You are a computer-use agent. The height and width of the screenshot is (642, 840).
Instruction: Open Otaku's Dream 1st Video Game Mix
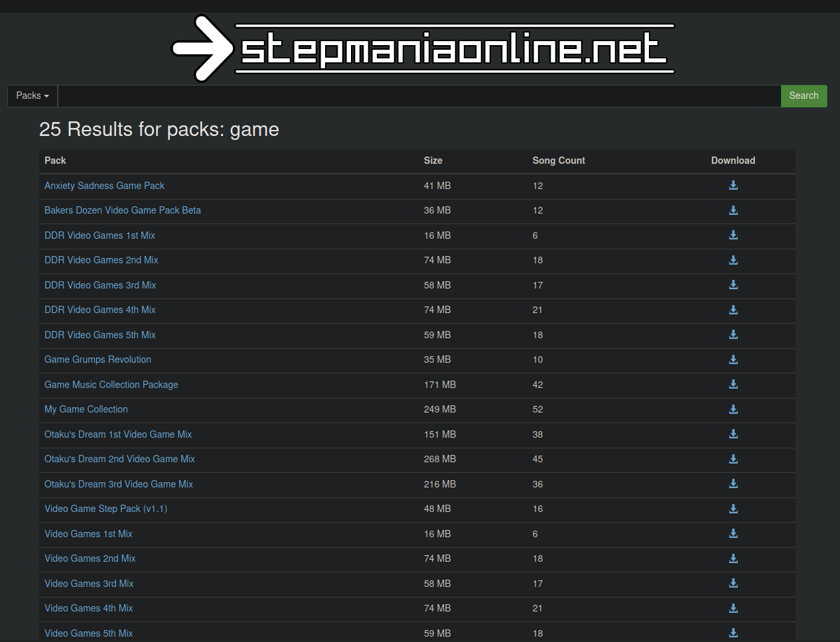click(x=117, y=434)
